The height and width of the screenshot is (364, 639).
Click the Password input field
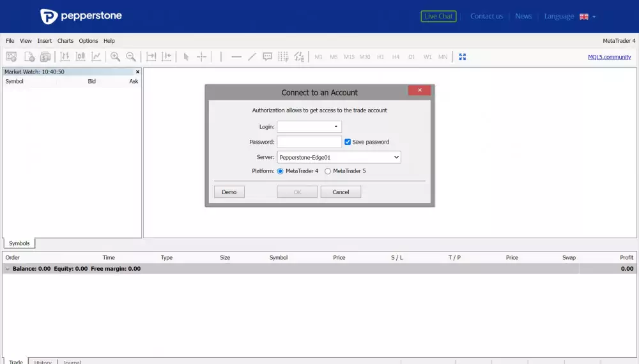pyautogui.click(x=309, y=142)
